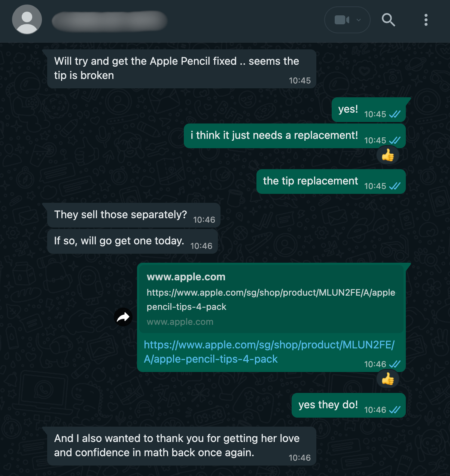Click the Apple Pencil tip broken message

(176, 68)
